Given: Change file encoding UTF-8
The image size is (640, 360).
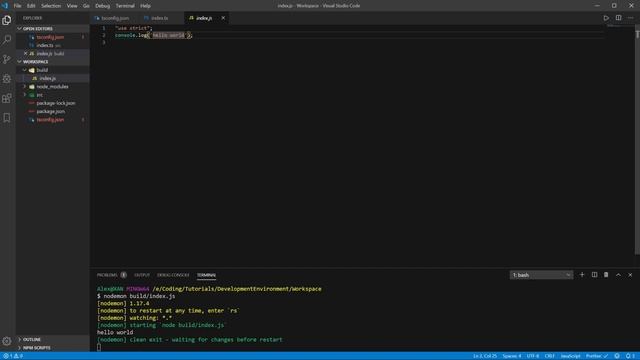Looking at the screenshot, I should [x=533, y=356].
